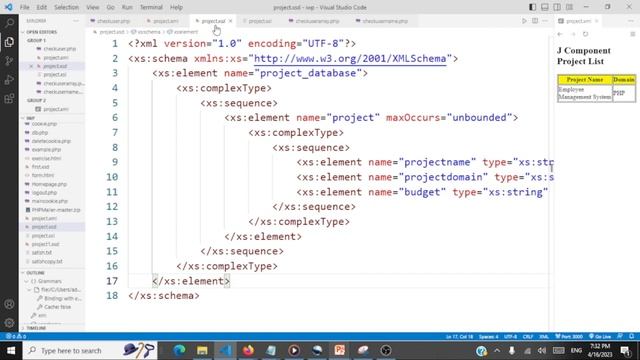
Task: Open the Edit menu
Action: point(42,7)
